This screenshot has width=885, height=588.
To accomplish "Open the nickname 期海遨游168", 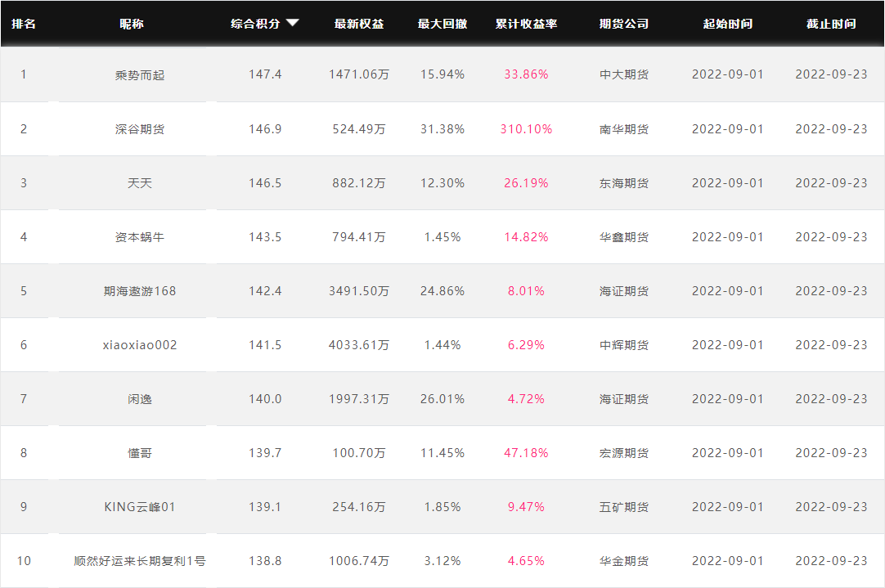I will [x=139, y=291].
